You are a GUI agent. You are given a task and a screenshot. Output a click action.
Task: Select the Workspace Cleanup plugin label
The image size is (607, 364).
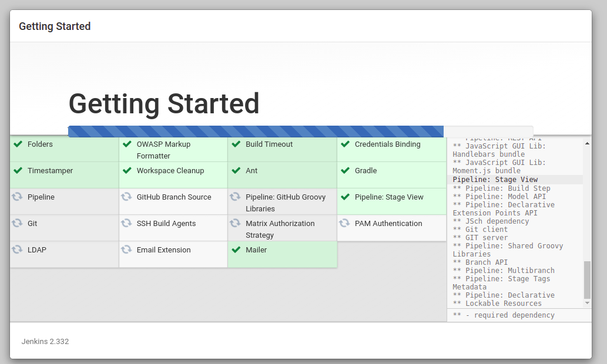tap(170, 171)
